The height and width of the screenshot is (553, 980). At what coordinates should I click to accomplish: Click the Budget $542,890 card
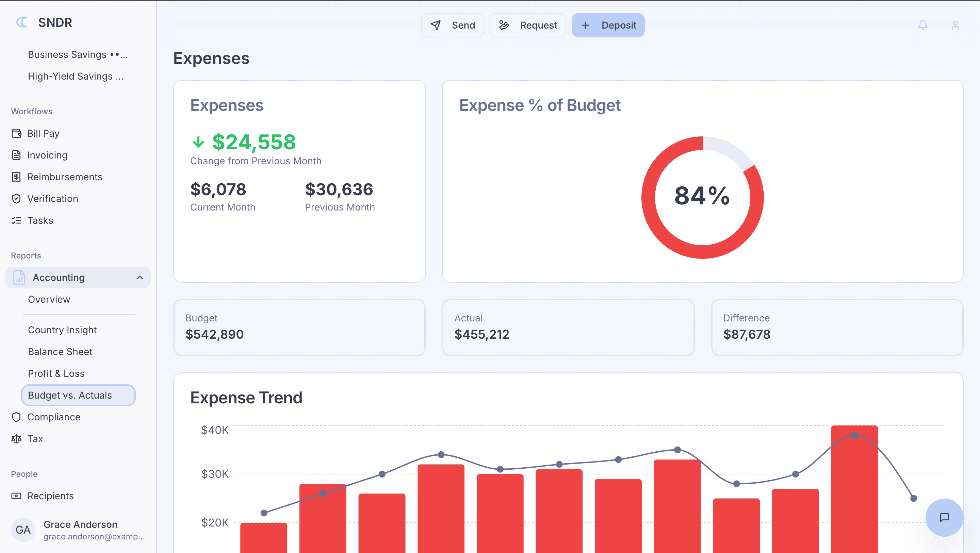pyautogui.click(x=299, y=327)
